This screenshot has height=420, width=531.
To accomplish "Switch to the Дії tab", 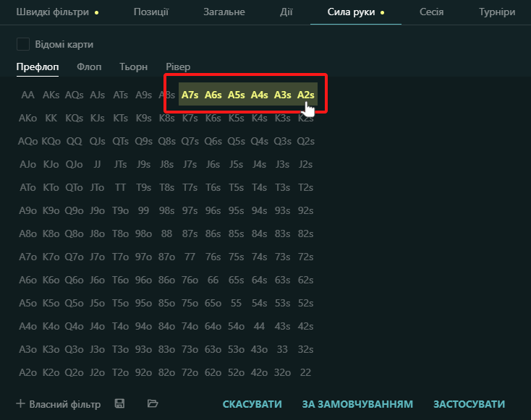I will 286,12.
